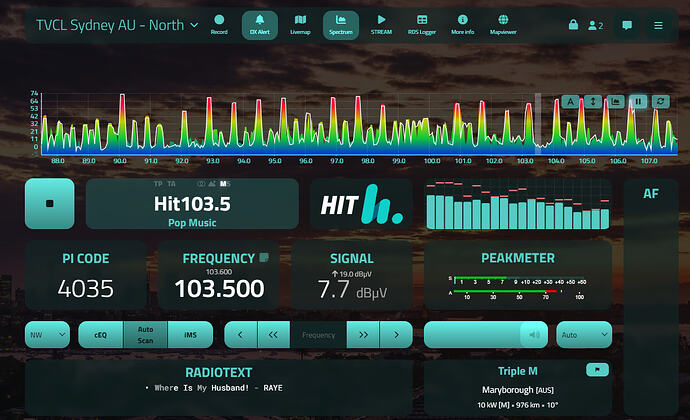The width and height of the screenshot is (690, 420).
Task: Click the Pop Music programme type label
Action: coord(192,223)
